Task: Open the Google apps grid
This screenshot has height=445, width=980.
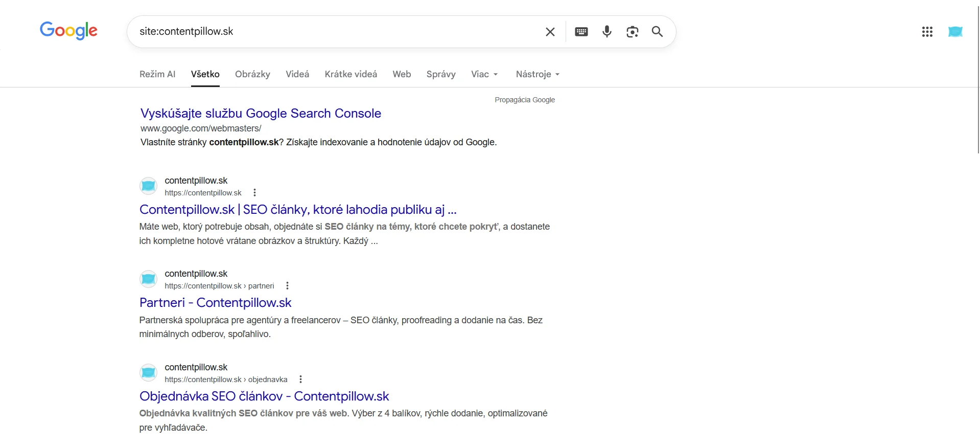Action: 927,32
